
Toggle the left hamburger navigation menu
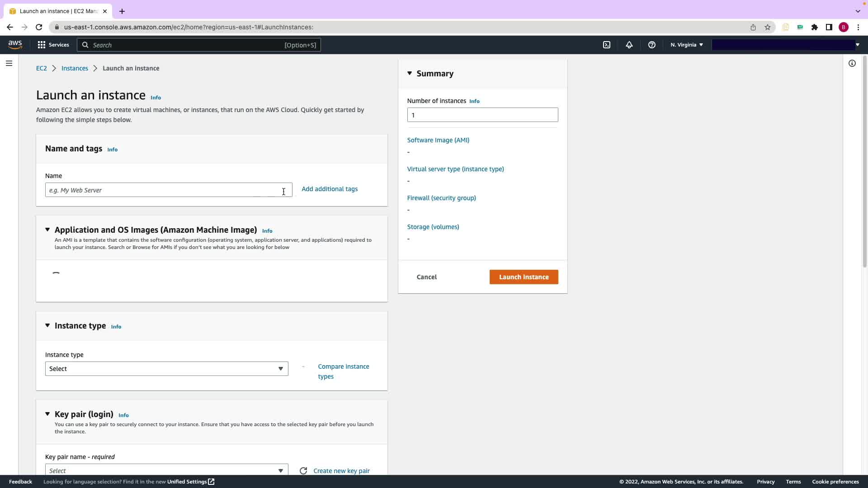(x=9, y=63)
